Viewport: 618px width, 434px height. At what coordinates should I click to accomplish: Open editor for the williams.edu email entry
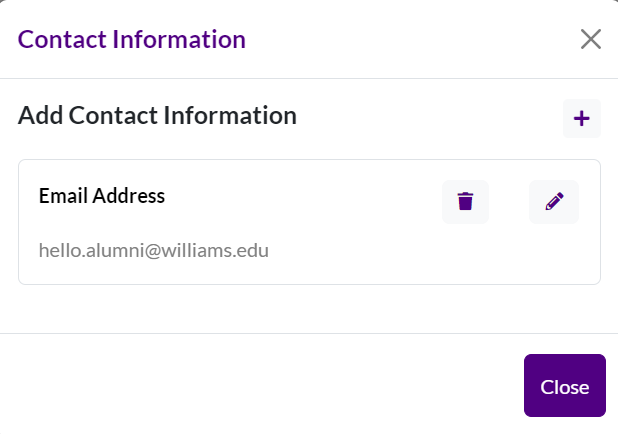(x=554, y=202)
